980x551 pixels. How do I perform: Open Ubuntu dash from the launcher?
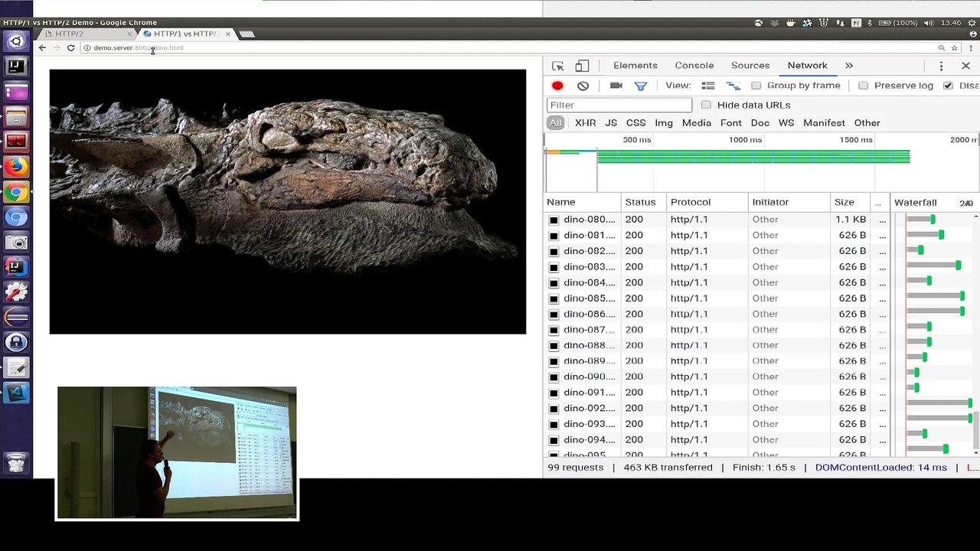[16, 41]
